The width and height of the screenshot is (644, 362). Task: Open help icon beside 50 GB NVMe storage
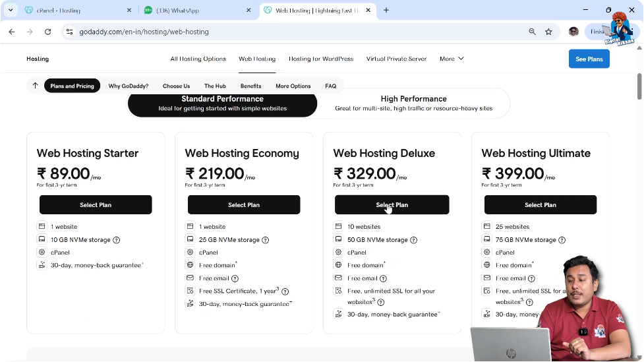point(413,240)
